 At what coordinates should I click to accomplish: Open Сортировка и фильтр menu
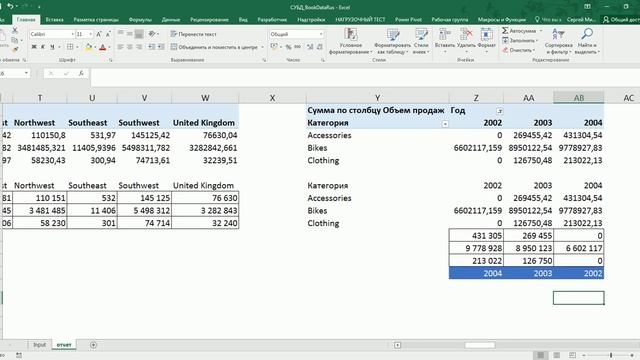[x=558, y=41]
